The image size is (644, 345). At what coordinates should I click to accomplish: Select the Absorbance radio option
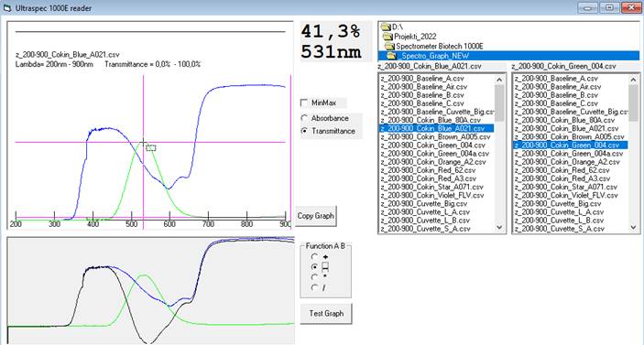(304, 118)
